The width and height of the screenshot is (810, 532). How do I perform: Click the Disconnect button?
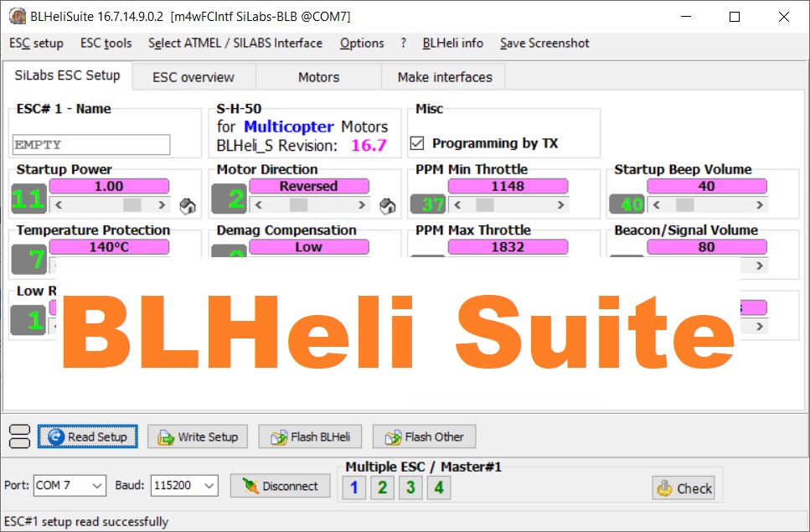pyautogui.click(x=280, y=486)
